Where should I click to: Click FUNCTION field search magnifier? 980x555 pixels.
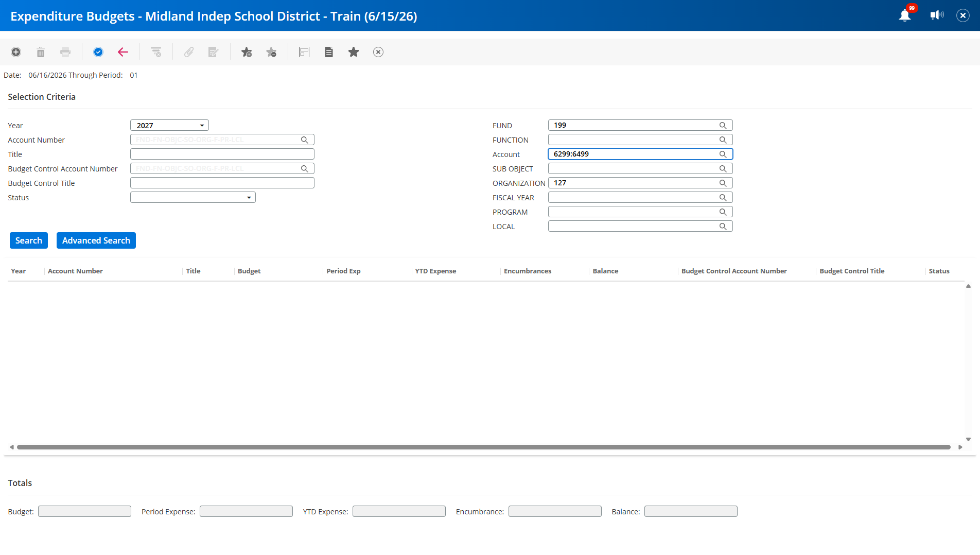723,140
